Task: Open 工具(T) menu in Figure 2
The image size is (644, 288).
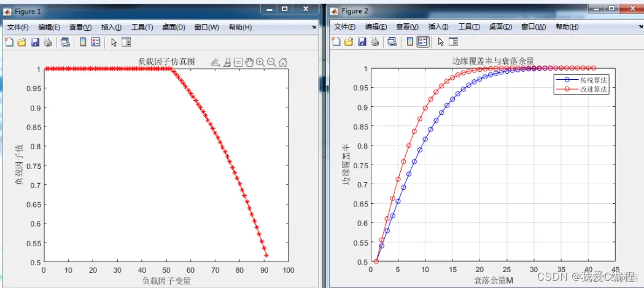Action: click(469, 26)
